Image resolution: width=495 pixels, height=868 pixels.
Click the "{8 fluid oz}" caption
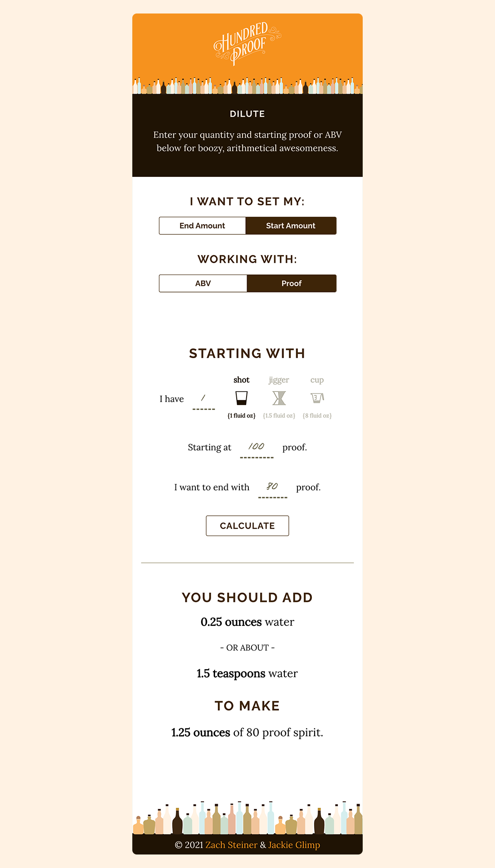[x=317, y=416]
